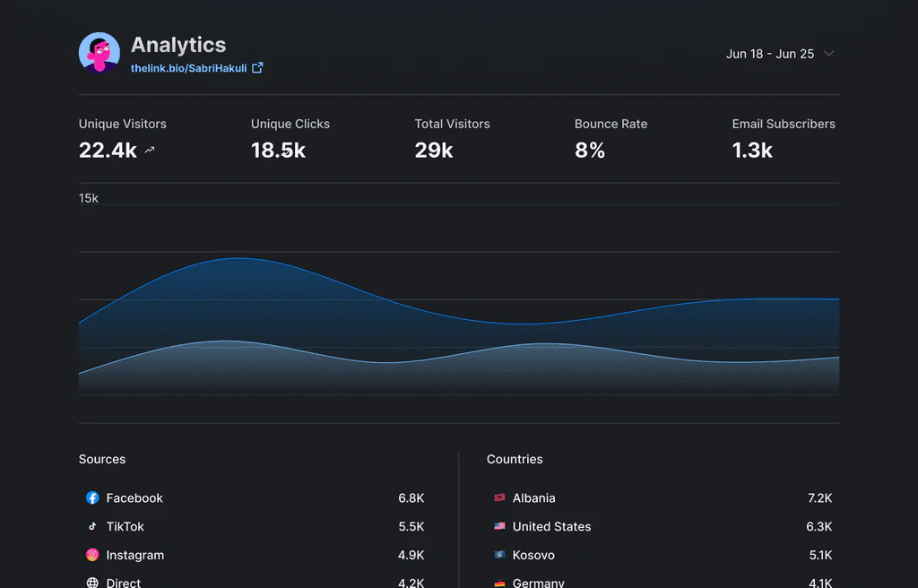This screenshot has height=588, width=918.
Task: Click the TikTok source icon
Action: [x=92, y=526]
